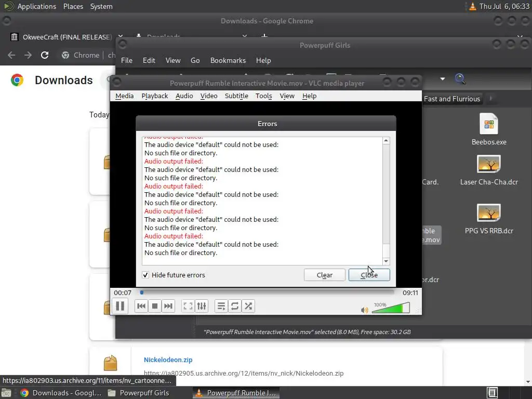Stop playback in VLC
The width and height of the screenshot is (532, 399).
155,306
